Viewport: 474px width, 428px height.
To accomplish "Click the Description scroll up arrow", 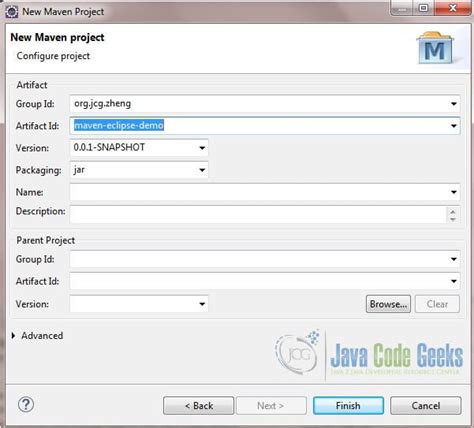I will point(453,211).
